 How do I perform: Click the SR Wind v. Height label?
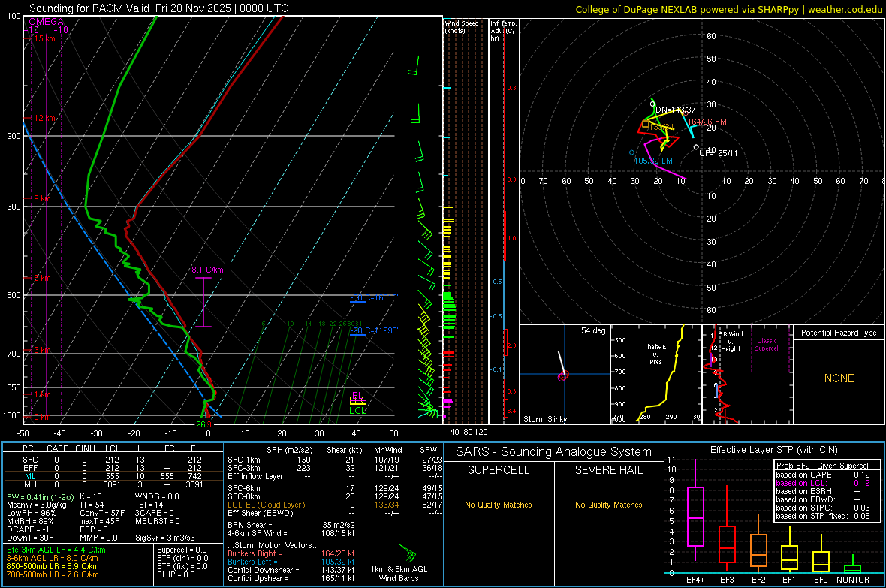tap(731, 342)
